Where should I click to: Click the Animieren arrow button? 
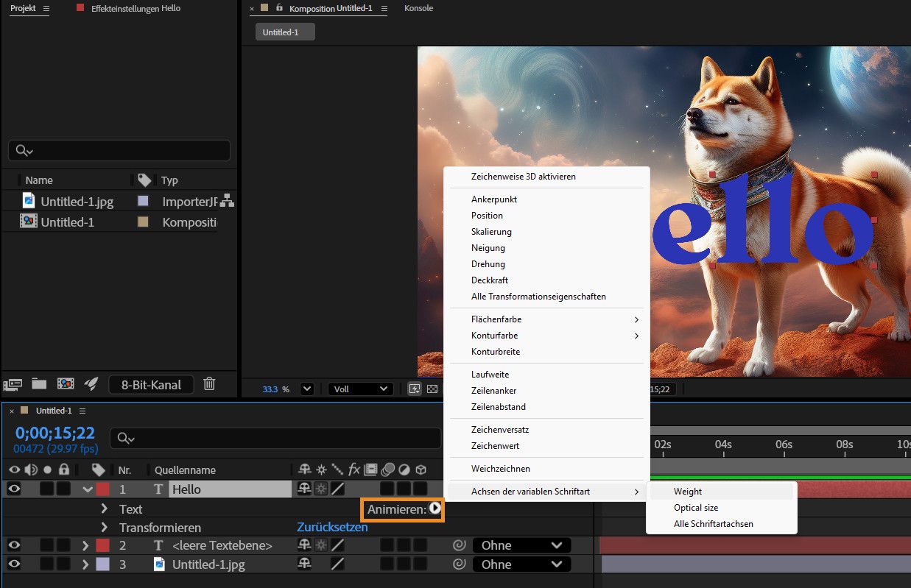tap(435, 509)
